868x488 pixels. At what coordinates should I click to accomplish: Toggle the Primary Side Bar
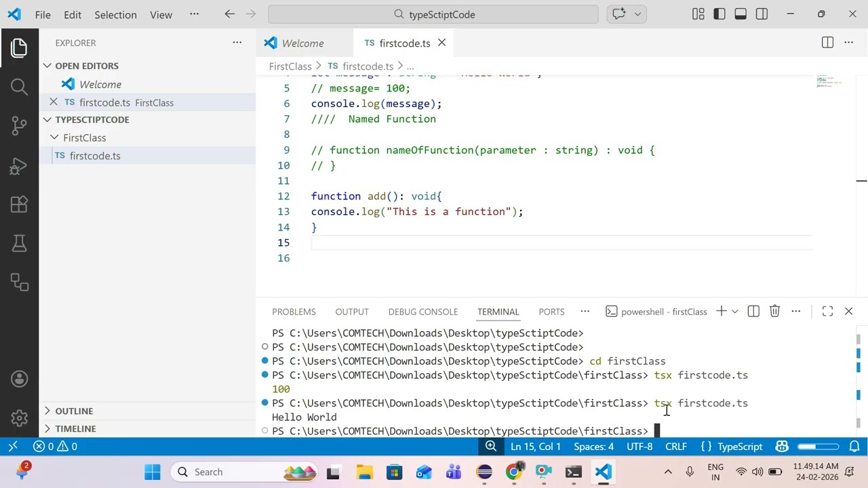click(719, 14)
